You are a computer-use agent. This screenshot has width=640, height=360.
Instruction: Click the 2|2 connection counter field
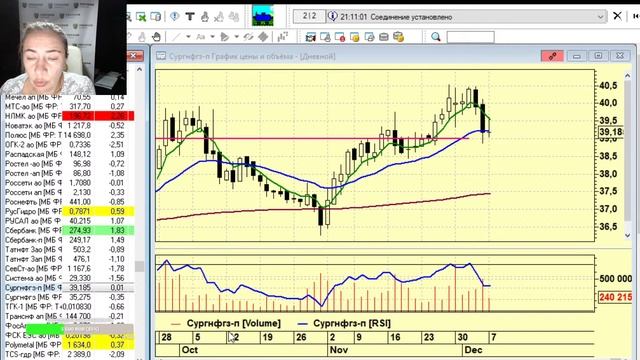(309, 16)
